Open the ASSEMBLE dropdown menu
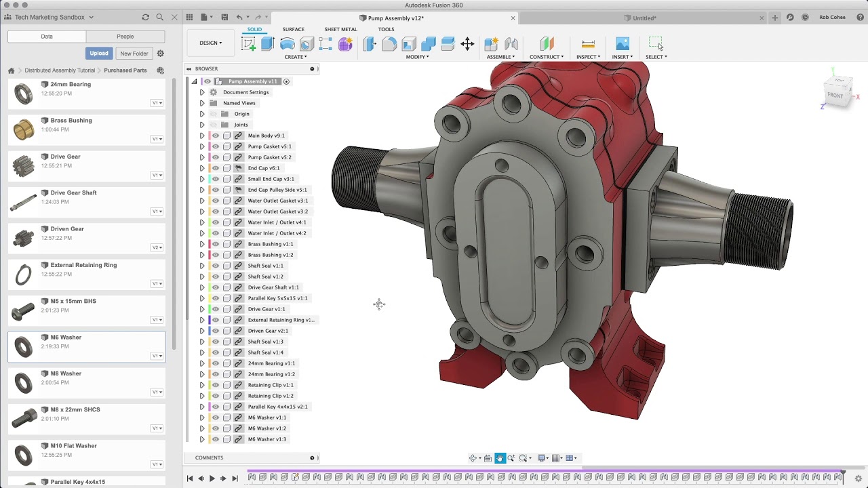The image size is (868, 488). click(500, 57)
